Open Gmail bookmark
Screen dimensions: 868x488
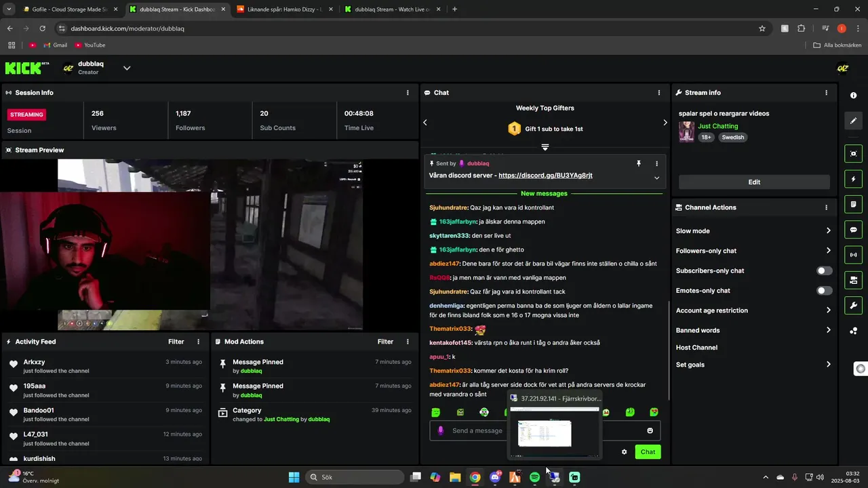55,45
